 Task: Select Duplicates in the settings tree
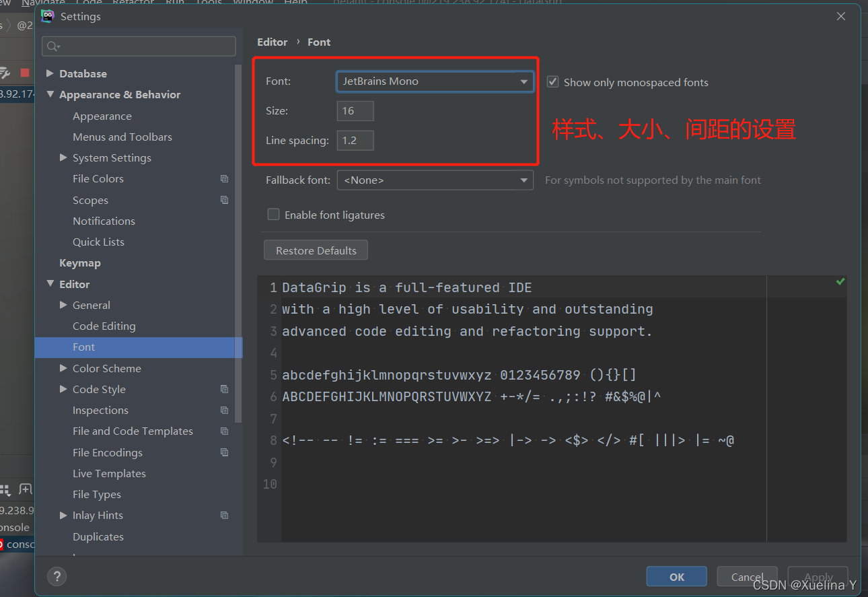98,536
